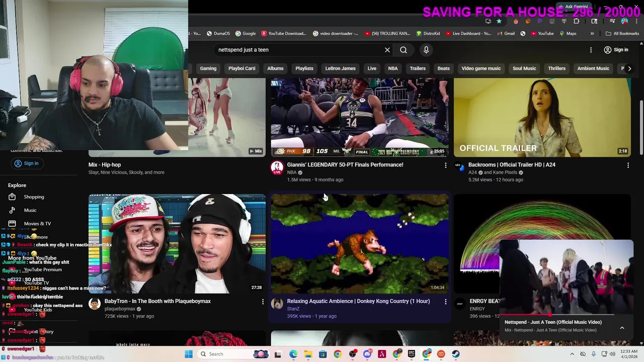Select the Soul Music chip
The height and width of the screenshot is (362, 644).
coord(524,68)
